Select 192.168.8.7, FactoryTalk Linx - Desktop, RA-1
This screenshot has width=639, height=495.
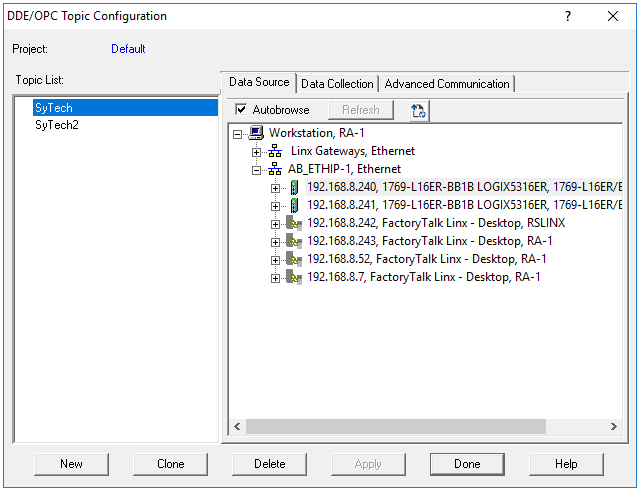(x=424, y=277)
